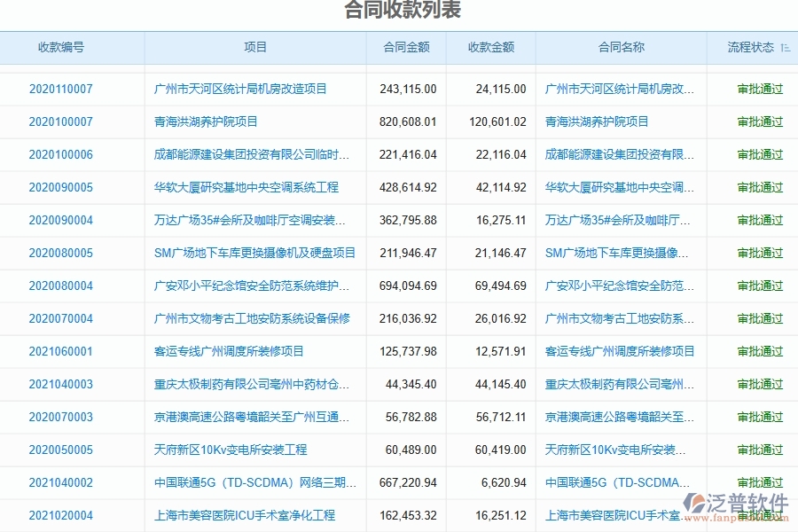The width and height of the screenshot is (798, 532).
Task: Click the 项目 column header
Action: (x=255, y=49)
